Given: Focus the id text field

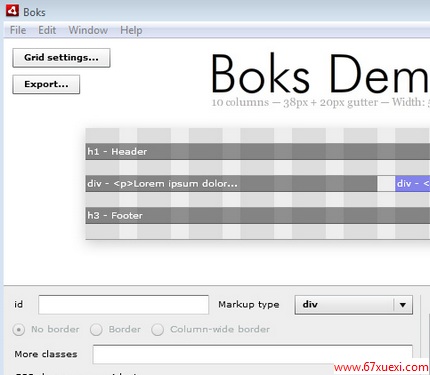Looking at the screenshot, I should (123, 305).
